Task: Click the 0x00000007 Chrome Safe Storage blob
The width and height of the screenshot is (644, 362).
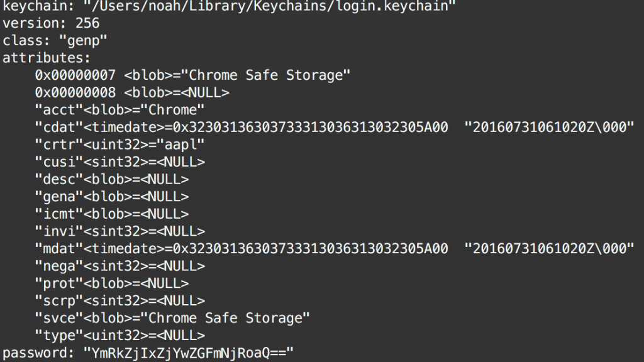Action: (192, 75)
